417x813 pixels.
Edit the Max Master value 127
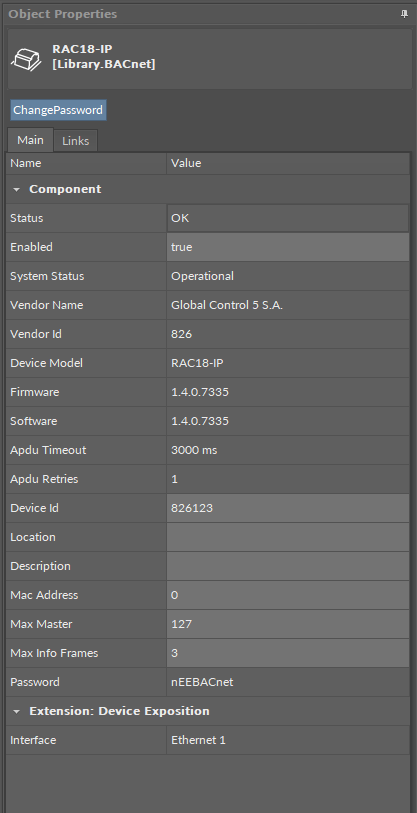pos(288,624)
